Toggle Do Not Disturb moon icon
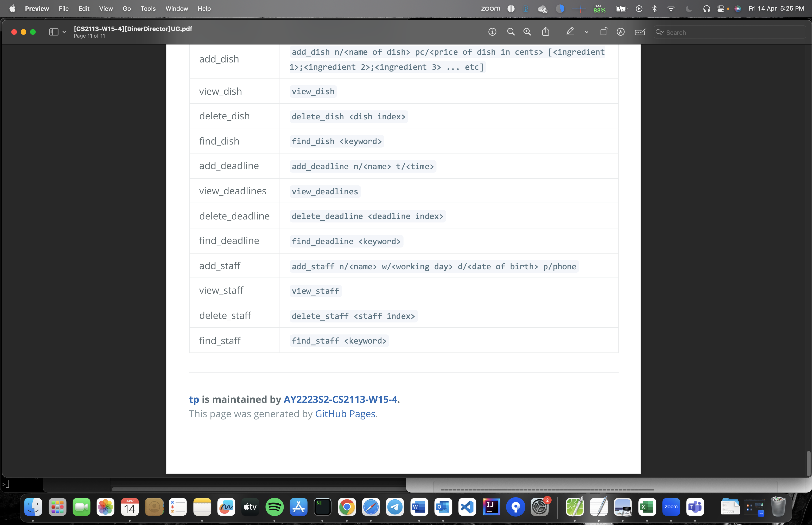This screenshot has width=812, height=525. click(x=689, y=9)
